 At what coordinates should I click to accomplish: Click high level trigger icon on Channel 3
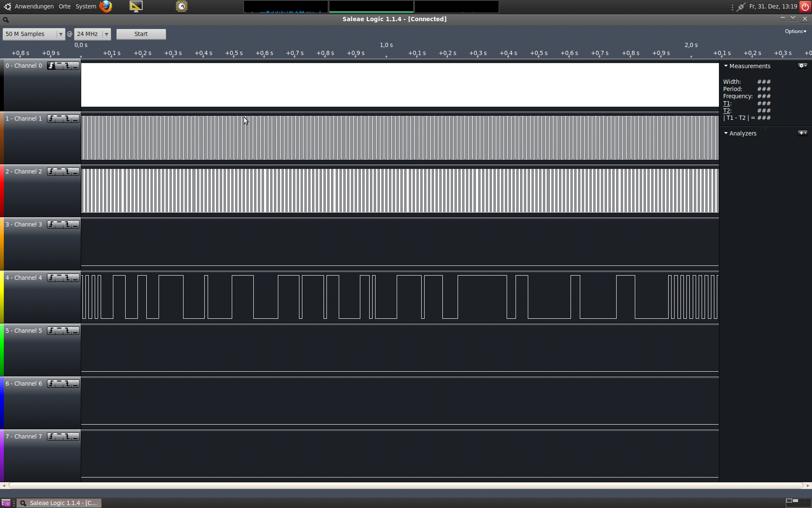click(59, 224)
